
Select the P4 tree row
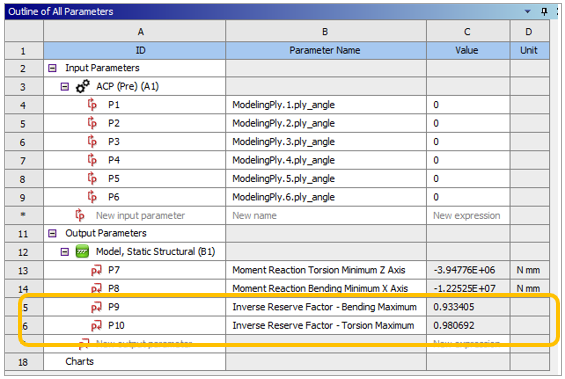click(x=134, y=160)
